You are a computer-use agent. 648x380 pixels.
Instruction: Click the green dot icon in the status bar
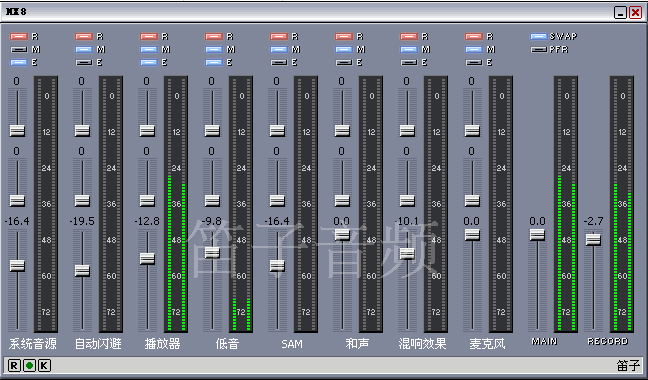pyautogui.click(x=29, y=365)
